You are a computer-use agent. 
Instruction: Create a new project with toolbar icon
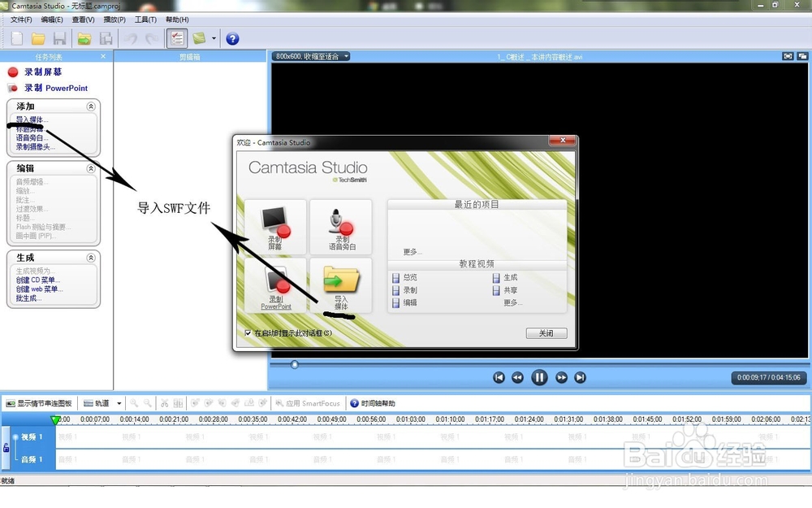[17, 38]
